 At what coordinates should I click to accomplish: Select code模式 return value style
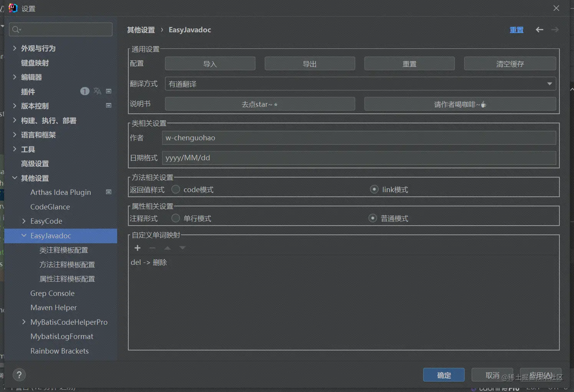[x=176, y=189]
